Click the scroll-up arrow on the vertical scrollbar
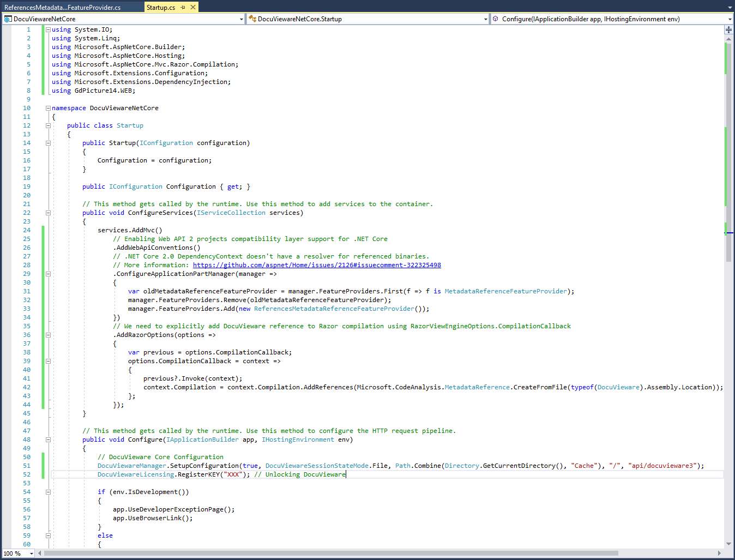735x560 pixels. point(729,40)
